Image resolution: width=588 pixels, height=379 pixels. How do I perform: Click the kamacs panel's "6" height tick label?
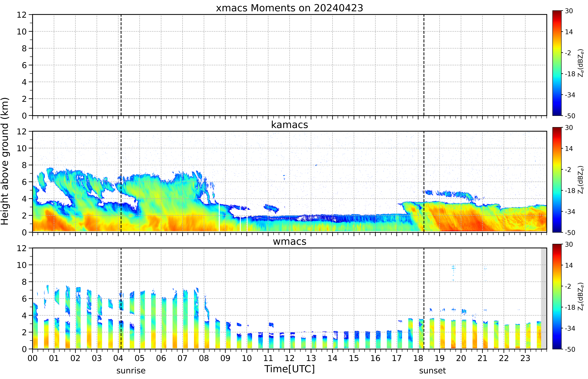[x=24, y=182]
